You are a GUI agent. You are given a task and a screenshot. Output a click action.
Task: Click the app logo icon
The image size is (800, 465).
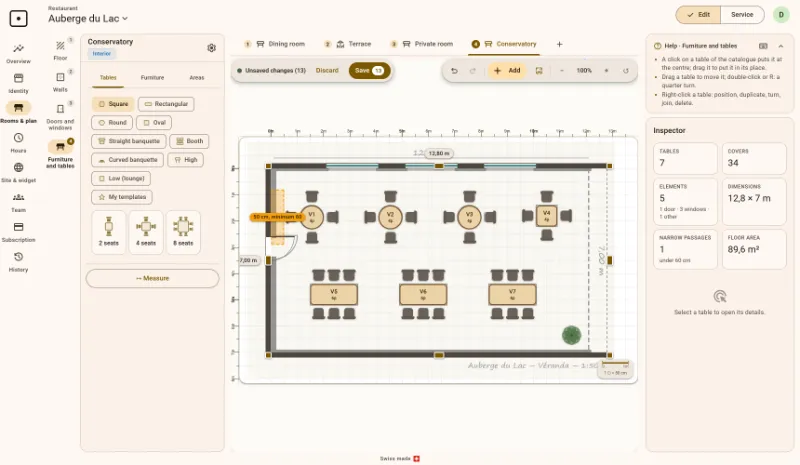[x=18, y=18]
